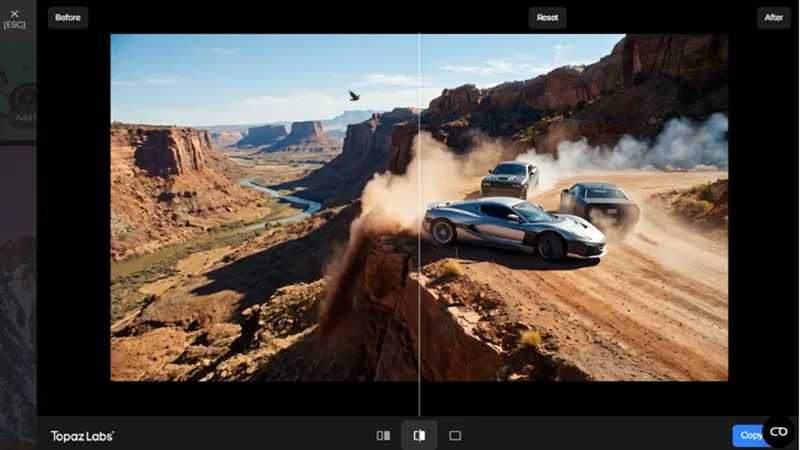Click the vertical before/after divider line
Image resolution: width=800 pixels, height=450 pixels.
click(419, 224)
